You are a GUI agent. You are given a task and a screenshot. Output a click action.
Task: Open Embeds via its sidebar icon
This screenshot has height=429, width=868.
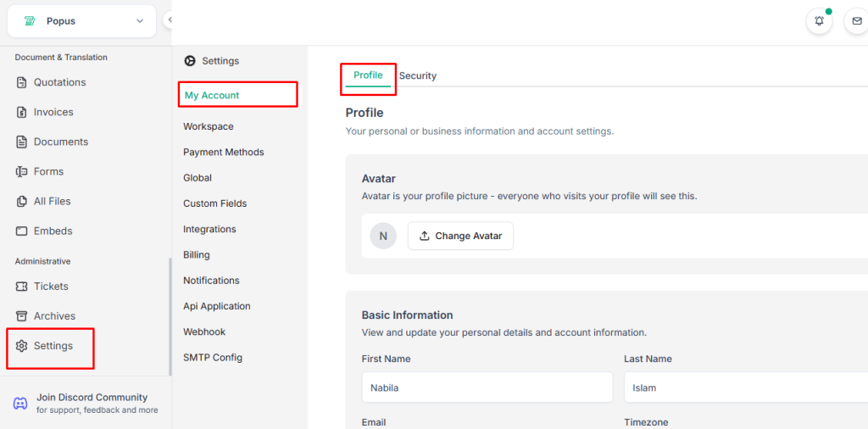pyautogui.click(x=22, y=231)
